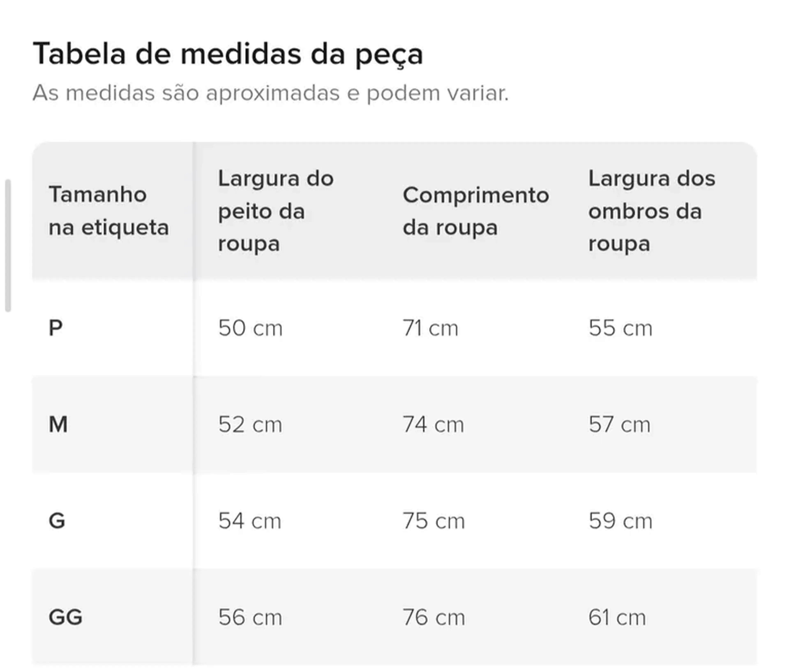Select the size P row label
The width and height of the screenshot is (789, 672).
pos(56,328)
